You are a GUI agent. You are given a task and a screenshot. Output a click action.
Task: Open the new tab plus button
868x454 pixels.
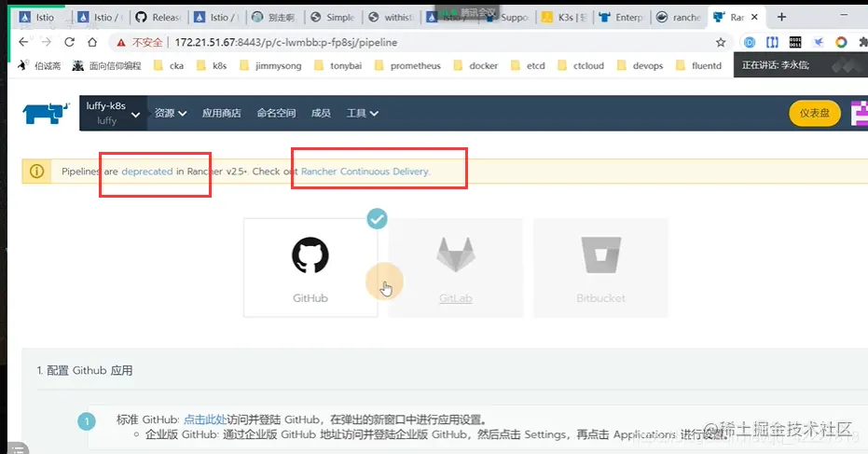[781, 17]
